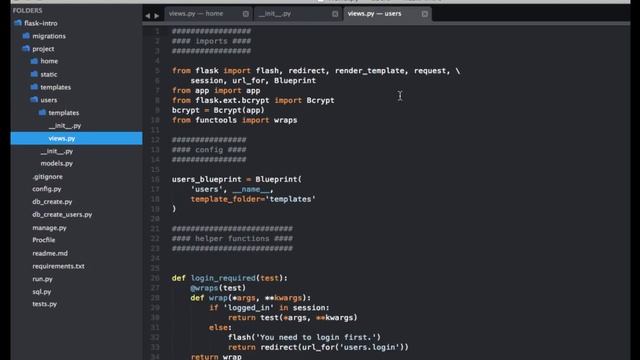Screen dimensions: 640x360
Task: Click 'template_folder' keyword in code
Action: (x=226, y=199)
